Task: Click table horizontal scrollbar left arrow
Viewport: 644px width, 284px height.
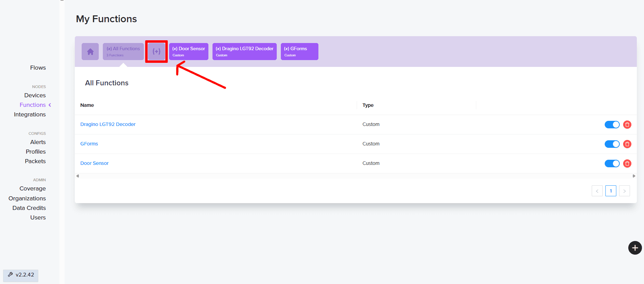Action: (78, 176)
